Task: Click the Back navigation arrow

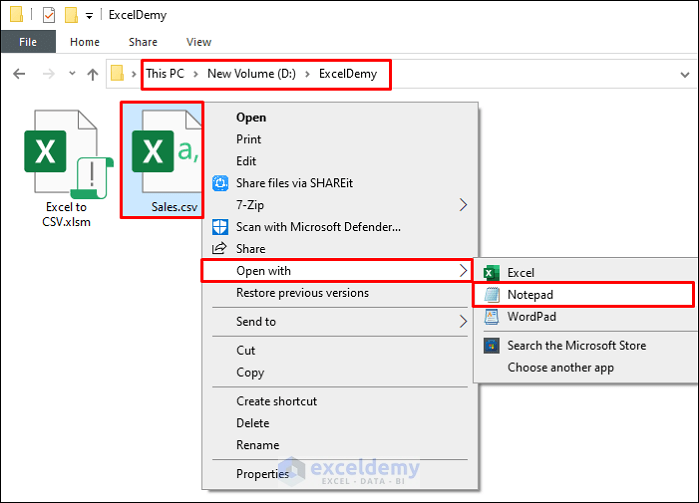Action: (19, 74)
